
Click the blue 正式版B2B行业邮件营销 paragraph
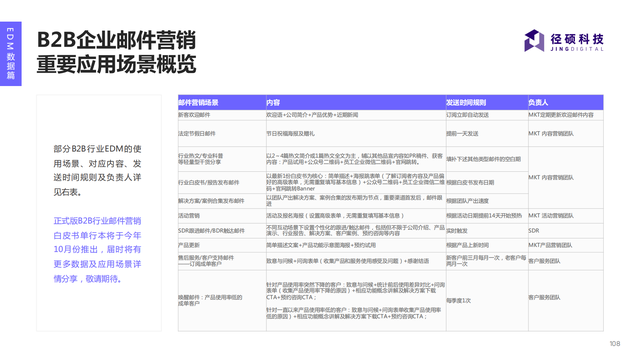(x=97, y=250)
